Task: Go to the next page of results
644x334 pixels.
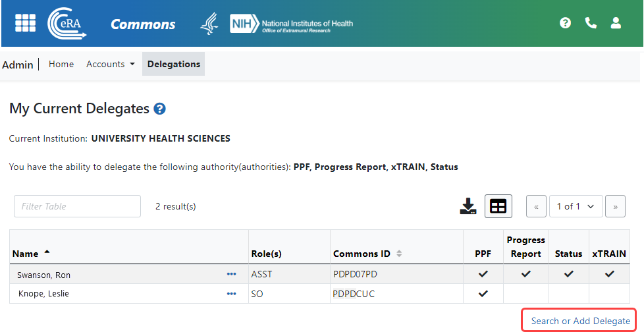Action: pos(615,206)
